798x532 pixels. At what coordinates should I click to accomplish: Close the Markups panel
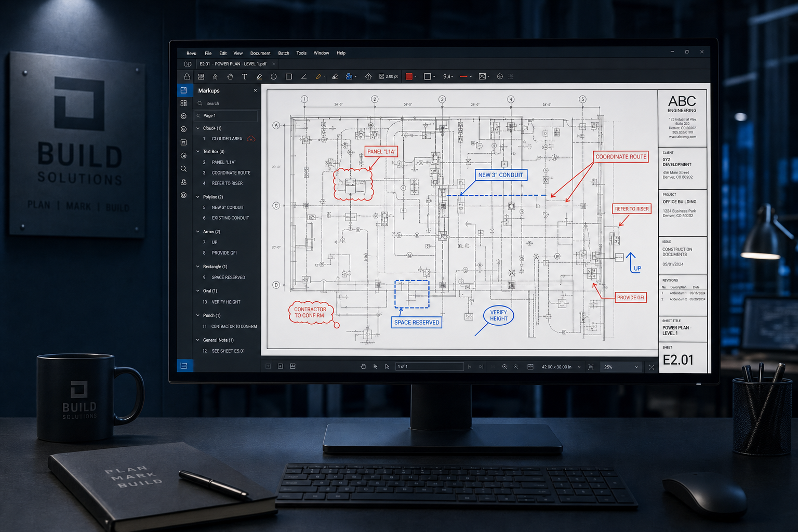[x=255, y=90]
